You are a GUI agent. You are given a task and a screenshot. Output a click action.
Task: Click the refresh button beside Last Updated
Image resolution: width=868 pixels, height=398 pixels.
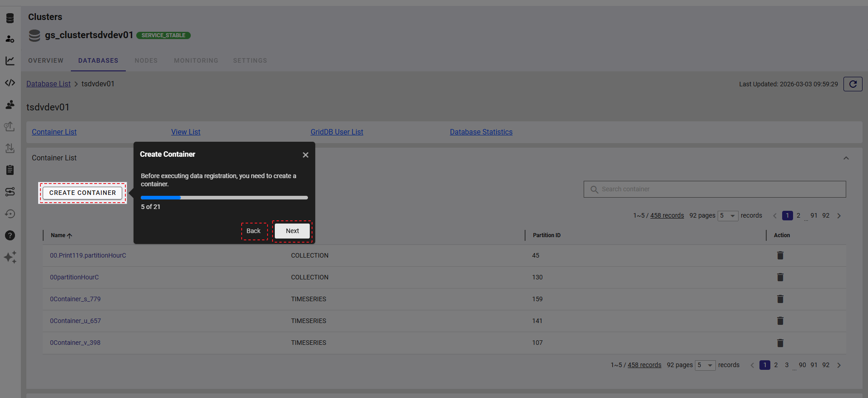853,84
